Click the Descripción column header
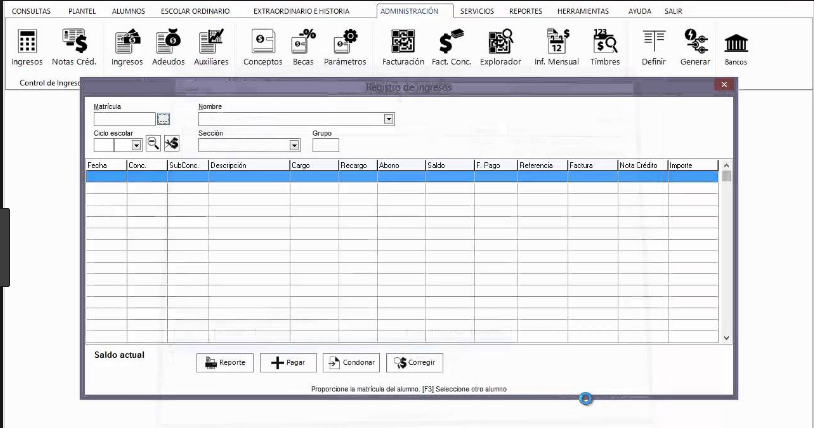This screenshot has width=814, height=428. pyautogui.click(x=249, y=165)
